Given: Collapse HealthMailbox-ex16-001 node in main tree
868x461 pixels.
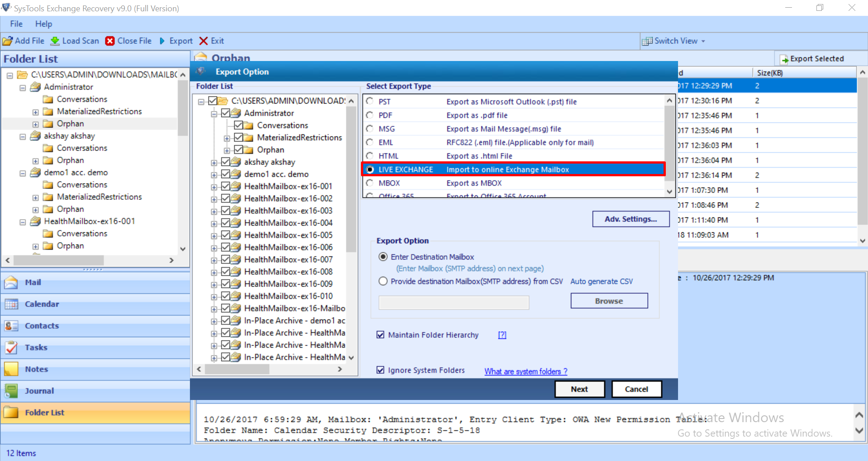Looking at the screenshot, I should tap(23, 222).
